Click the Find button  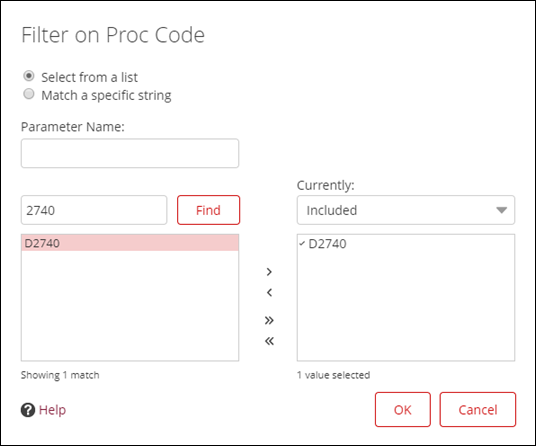click(209, 210)
